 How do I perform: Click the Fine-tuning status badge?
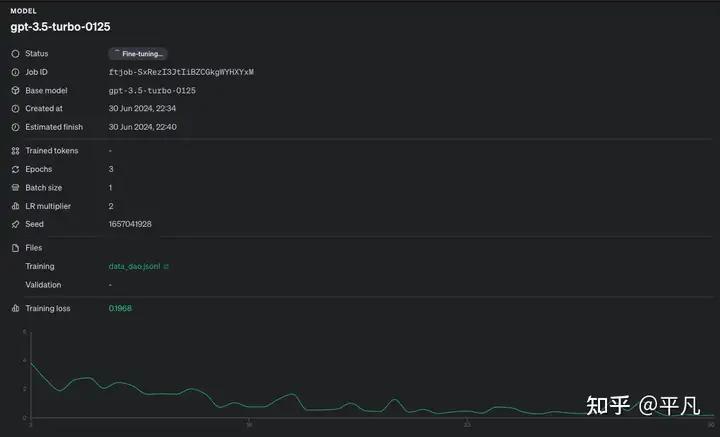click(x=138, y=54)
